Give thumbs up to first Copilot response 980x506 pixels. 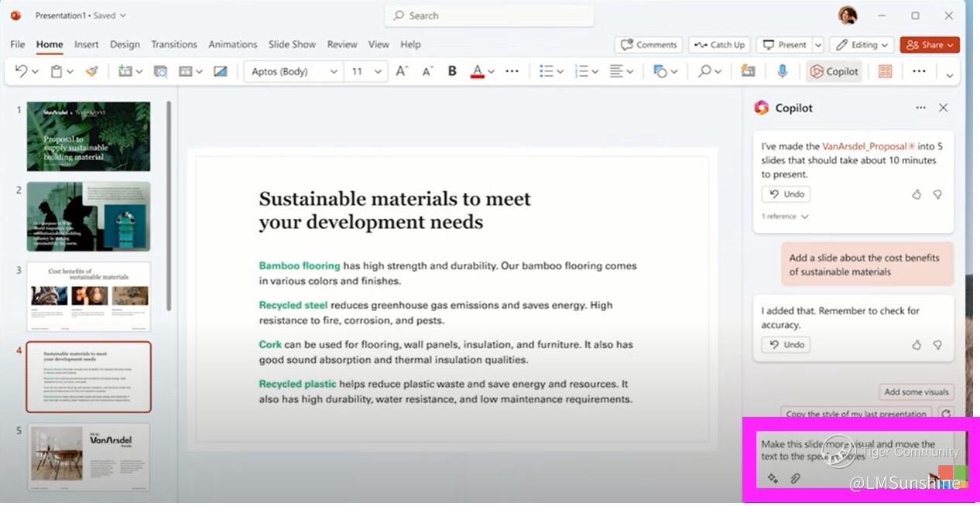pyautogui.click(x=917, y=194)
